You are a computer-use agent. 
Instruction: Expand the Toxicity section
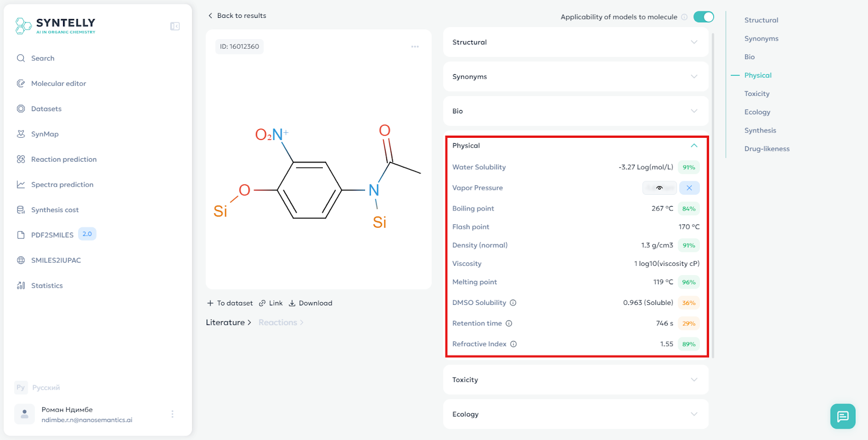tap(576, 380)
